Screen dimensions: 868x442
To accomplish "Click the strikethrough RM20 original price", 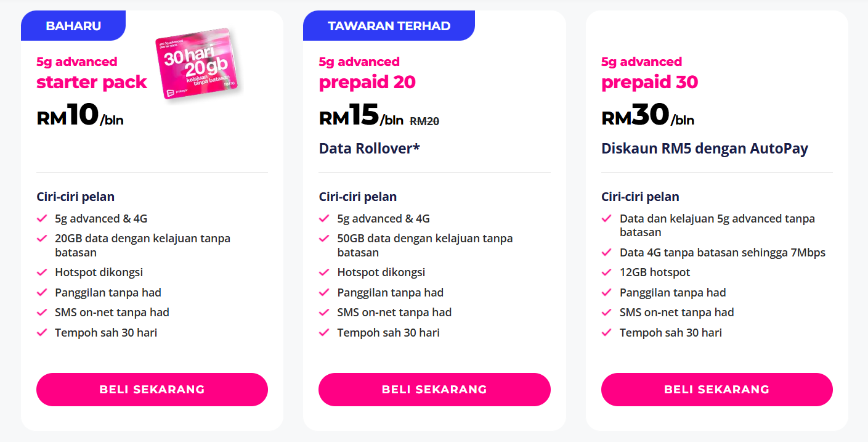I will pyautogui.click(x=424, y=121).
